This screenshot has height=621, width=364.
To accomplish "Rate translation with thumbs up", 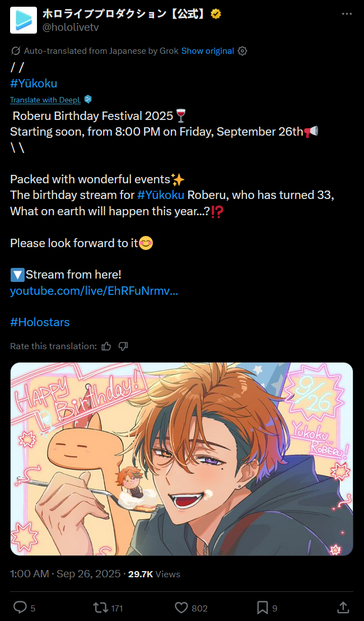I will [106, 346].
